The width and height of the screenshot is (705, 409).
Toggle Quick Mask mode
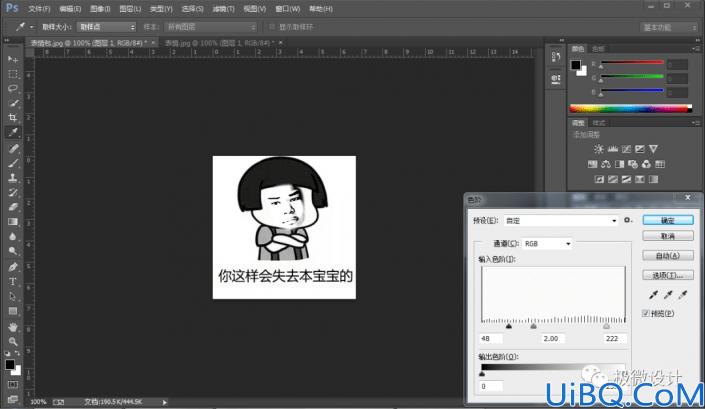coord(13,385)
